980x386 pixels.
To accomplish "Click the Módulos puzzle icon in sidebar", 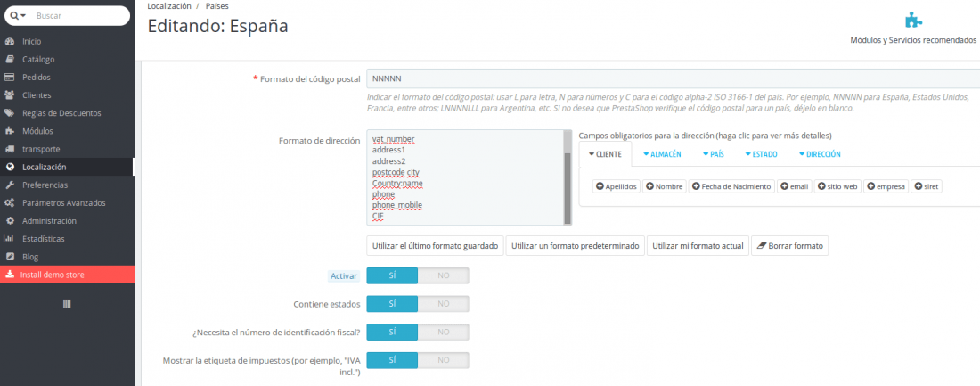I will click(10, 131).
